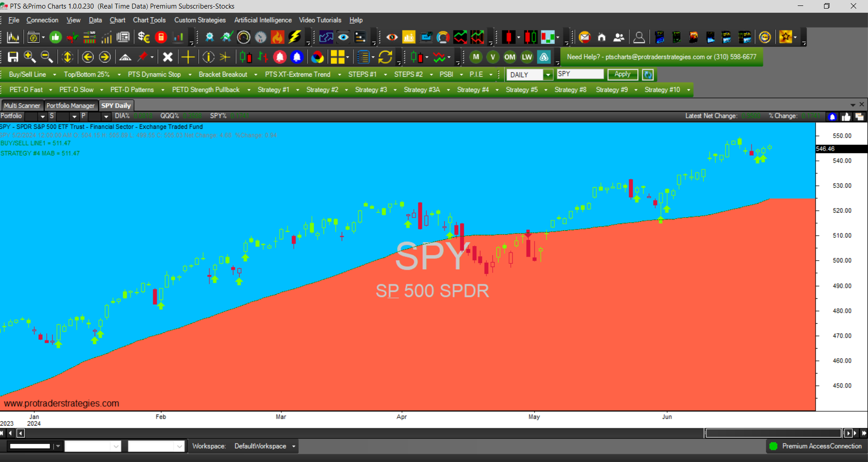868x462 pixels.
Task: Go back with the left arrow circle icon
Action: 88,57
